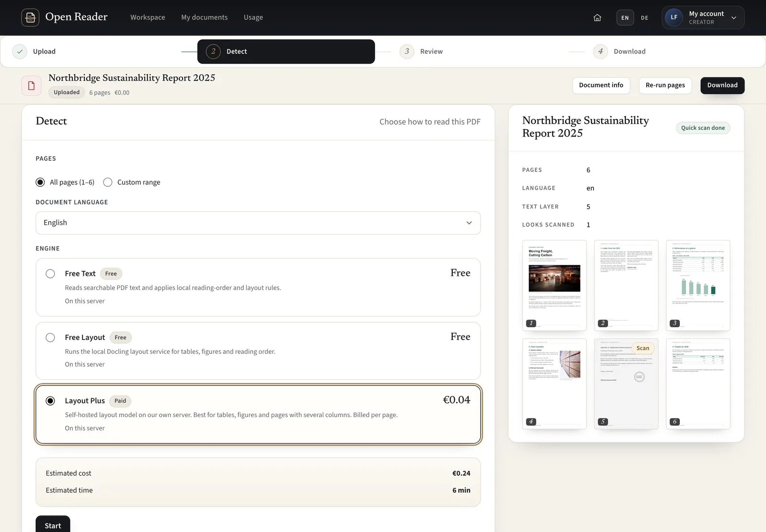
Task: Click the Open Reader logo icon
Action: point(30,18)
